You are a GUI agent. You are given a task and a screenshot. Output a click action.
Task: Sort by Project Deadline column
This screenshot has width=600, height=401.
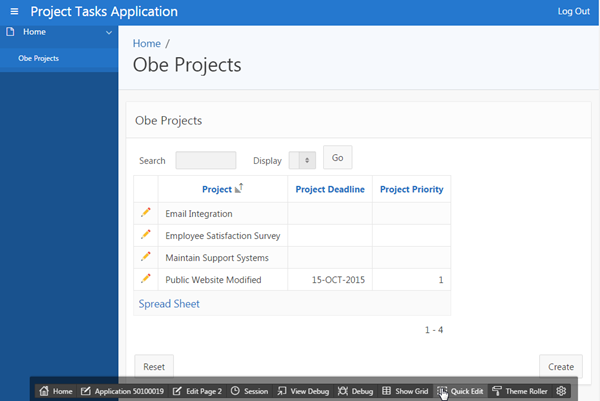pyautogui.click(x=330, y=189)
